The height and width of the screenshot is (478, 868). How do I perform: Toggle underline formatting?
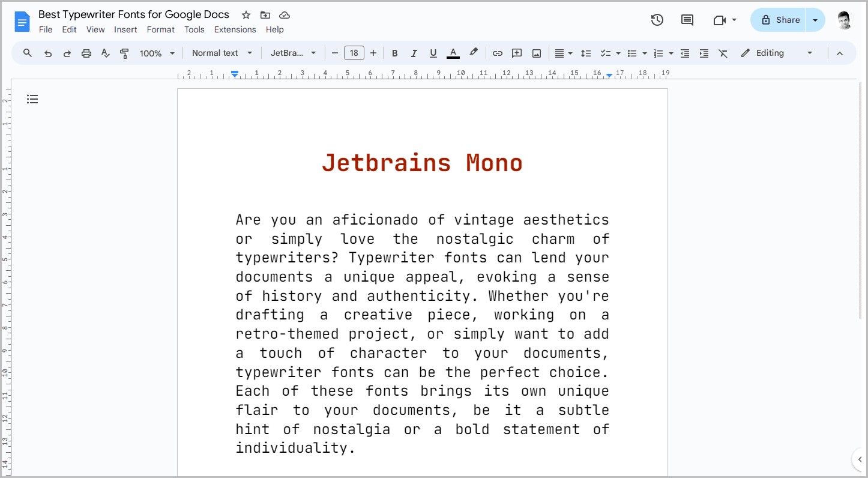[x=433, y=53]
